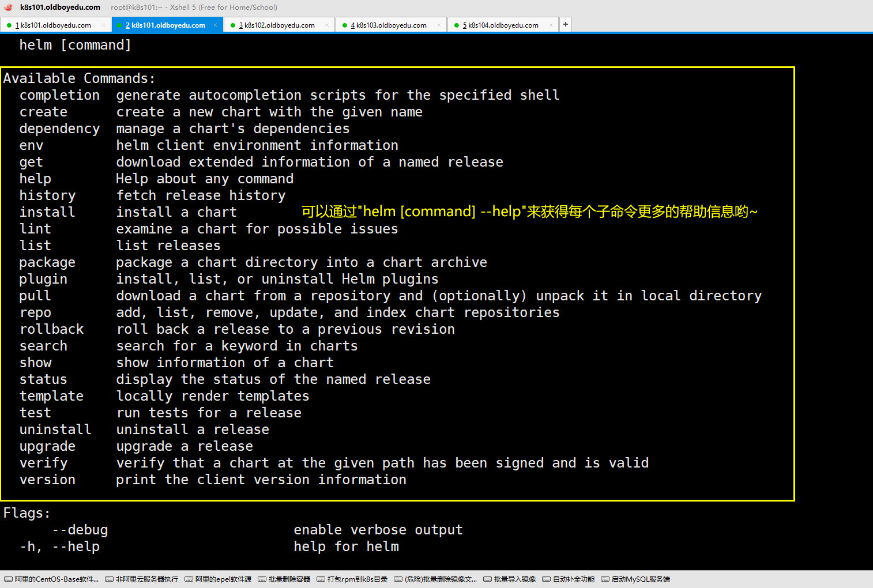This screenshot has height=588, width=873.
Task: Run the 打包rpm到k8s目录 quick command
Action: point(352,579)
